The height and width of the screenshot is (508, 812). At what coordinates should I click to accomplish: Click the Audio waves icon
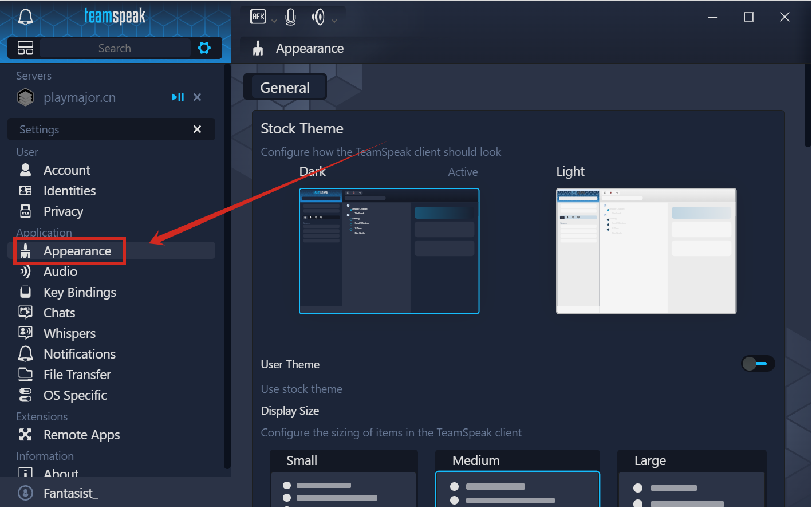[x=25, y=271]
